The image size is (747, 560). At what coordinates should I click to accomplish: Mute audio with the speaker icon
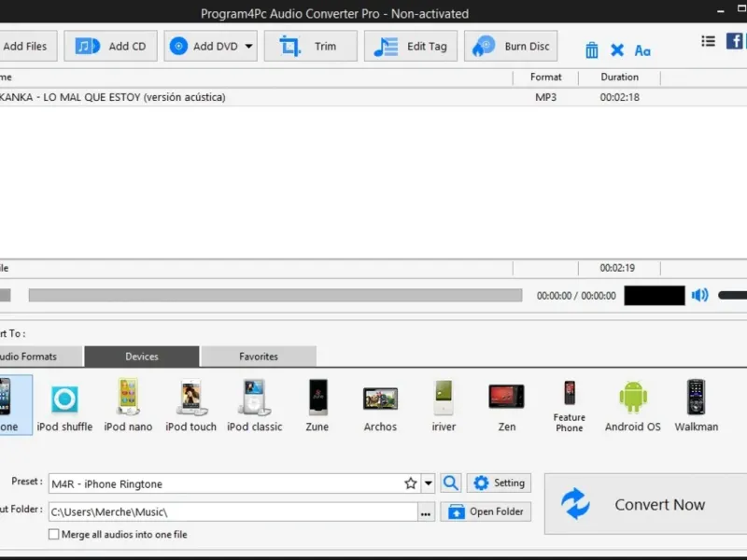click(699, 295)
